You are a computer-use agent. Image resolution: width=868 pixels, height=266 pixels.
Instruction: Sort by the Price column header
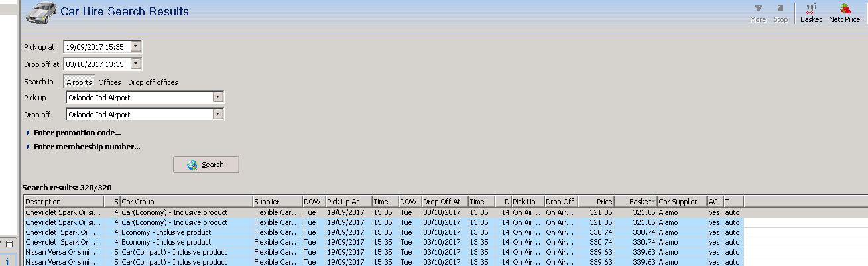click(596, 202)
